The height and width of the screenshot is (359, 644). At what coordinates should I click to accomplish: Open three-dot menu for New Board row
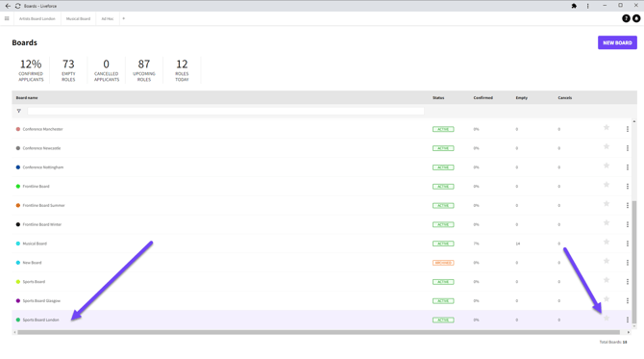628,263
